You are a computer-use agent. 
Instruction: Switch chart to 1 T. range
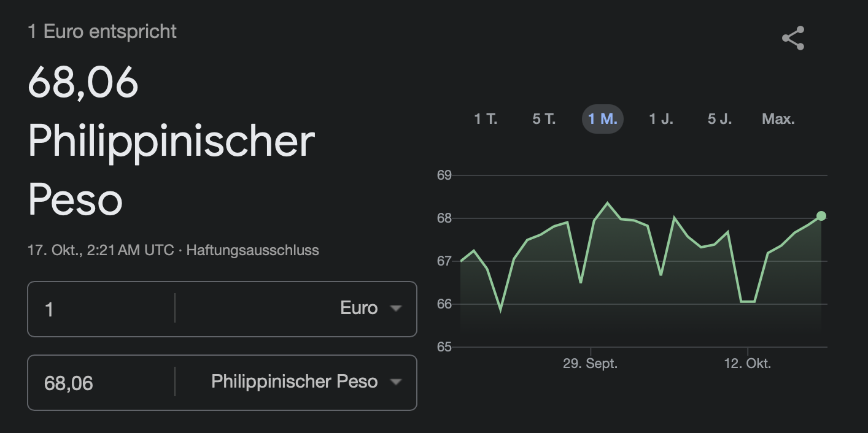486,119
